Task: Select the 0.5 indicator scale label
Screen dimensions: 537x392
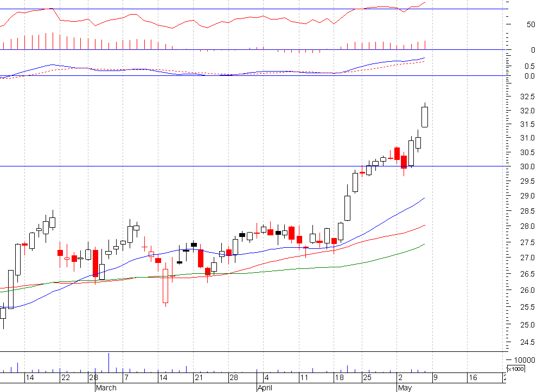Action: click(529, 66)
